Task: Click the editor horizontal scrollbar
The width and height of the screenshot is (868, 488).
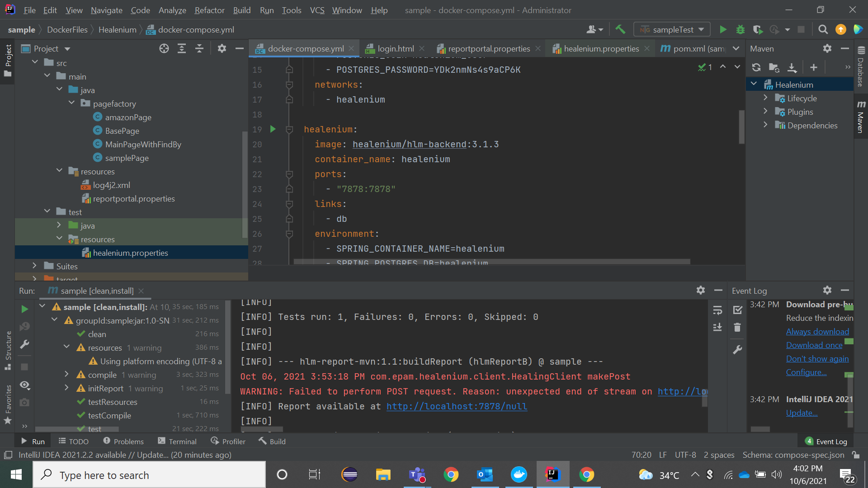Action: pos(491,262)
